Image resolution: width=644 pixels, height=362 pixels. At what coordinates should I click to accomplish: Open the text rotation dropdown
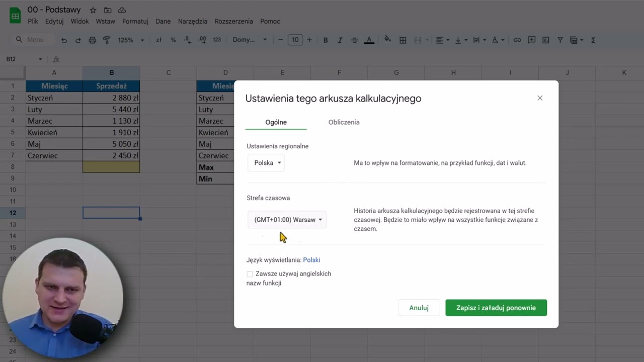pyautogui.click(x=498, y=40)
